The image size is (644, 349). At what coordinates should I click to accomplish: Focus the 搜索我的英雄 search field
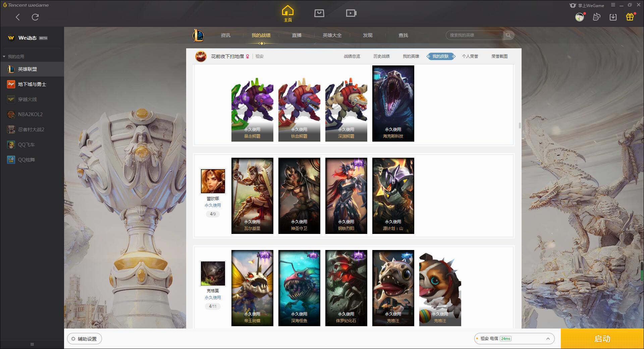point(475,35)
